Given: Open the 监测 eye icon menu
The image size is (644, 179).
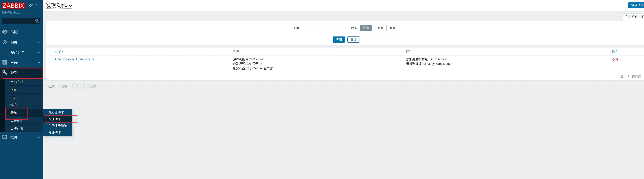Looking at the screenshot, I should [5, 32].
